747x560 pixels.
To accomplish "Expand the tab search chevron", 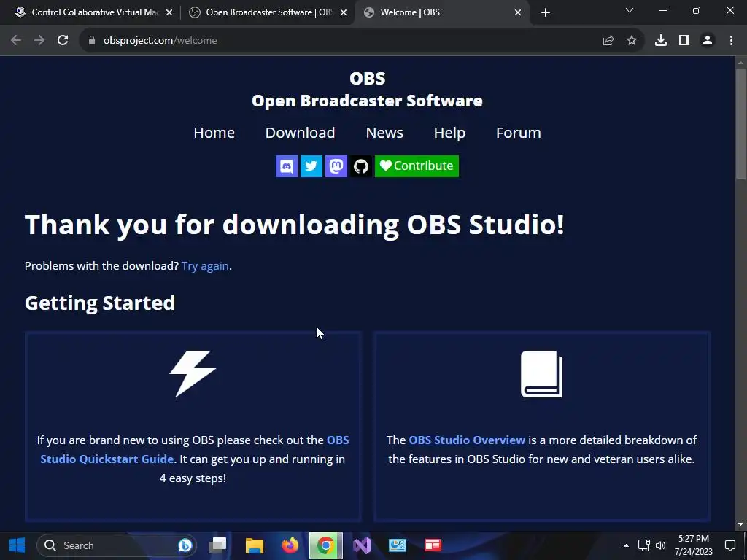I will click(x=630, y=10).
